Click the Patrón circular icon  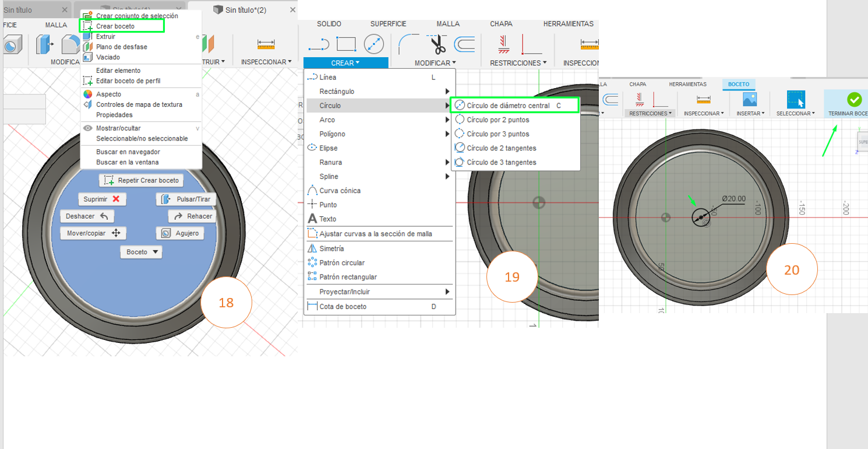(312, 262)
